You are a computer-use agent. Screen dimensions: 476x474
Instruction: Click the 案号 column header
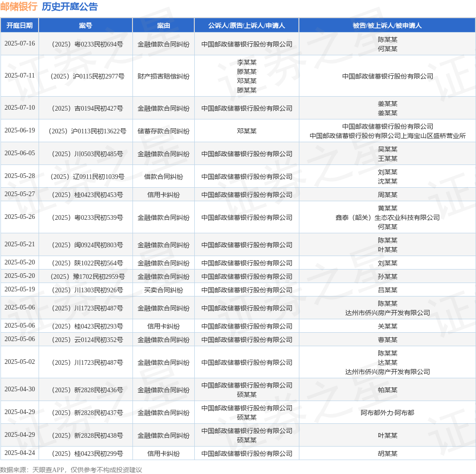tap(86, 26)
